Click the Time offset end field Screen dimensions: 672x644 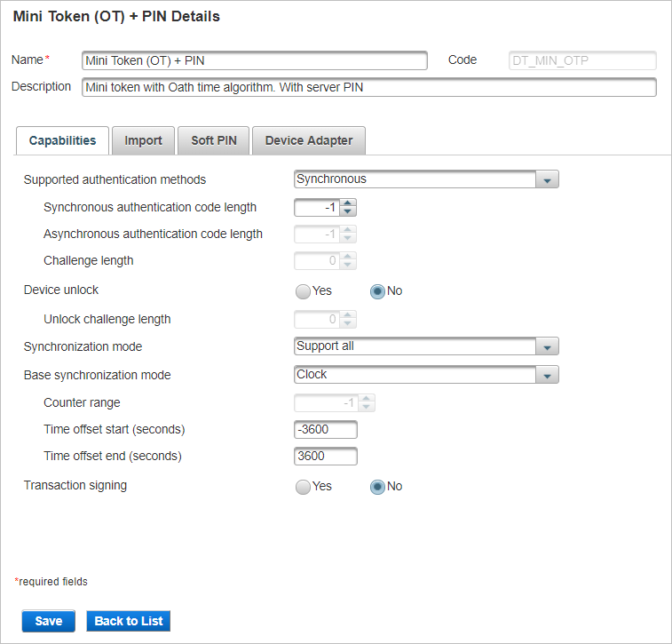(326, 456)
